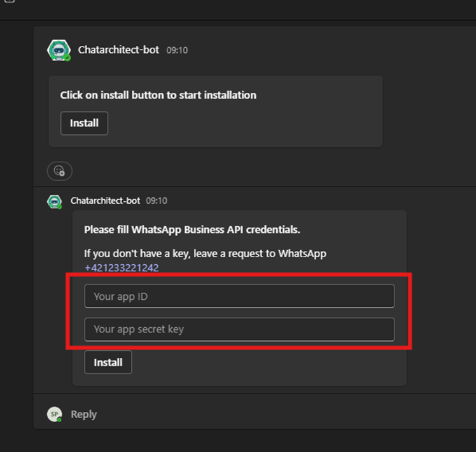Click the 'Please fill WhatsApp Business API credentials' heading
The height and width of the screenshot is (452, 476).
(192, 230)
